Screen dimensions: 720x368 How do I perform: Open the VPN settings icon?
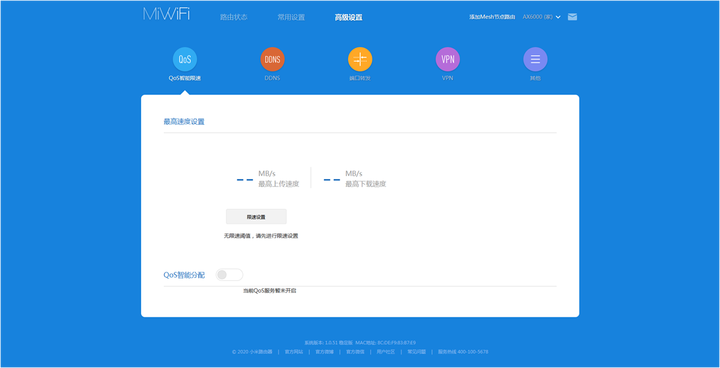(x=448, y=59)
